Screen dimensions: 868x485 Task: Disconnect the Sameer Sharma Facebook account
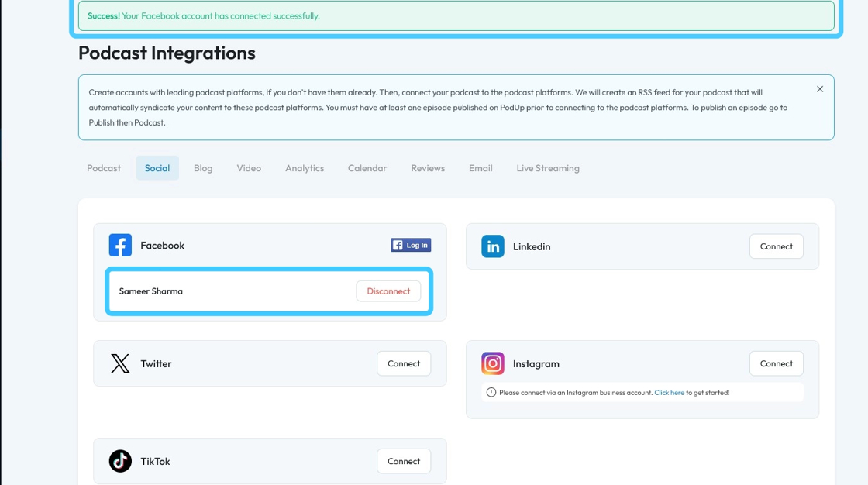388,291
